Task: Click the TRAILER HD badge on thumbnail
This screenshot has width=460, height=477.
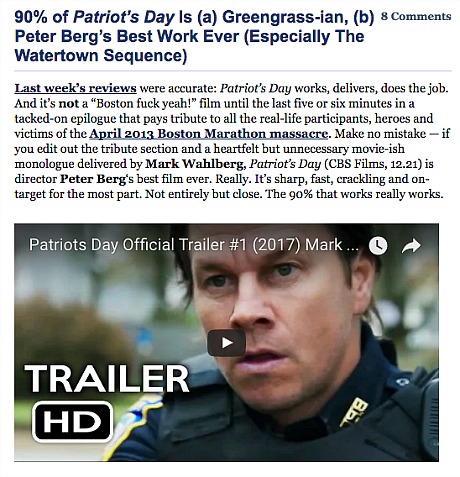Action: click(107, 403)
